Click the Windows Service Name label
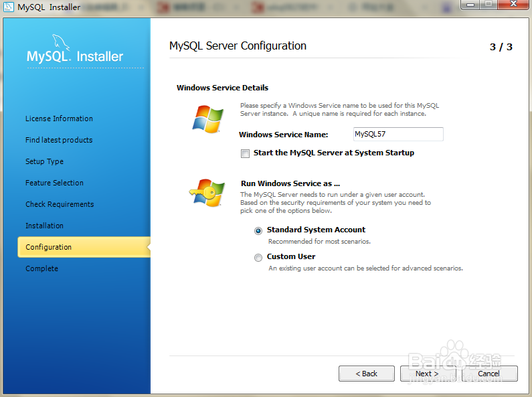 284,135
